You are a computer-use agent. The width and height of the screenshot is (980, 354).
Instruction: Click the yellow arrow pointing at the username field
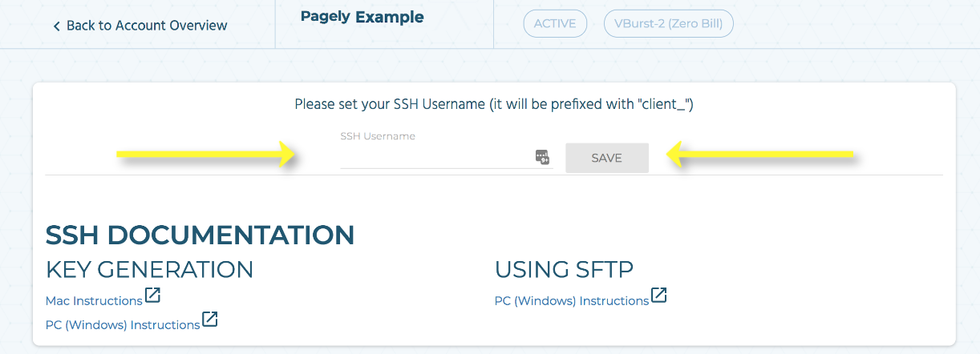point(207,154)
